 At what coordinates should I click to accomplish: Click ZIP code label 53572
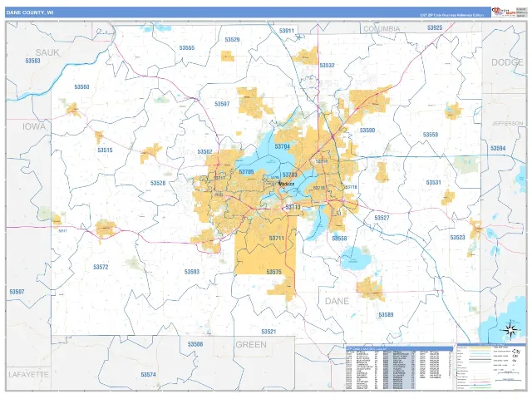coord(101,267)
